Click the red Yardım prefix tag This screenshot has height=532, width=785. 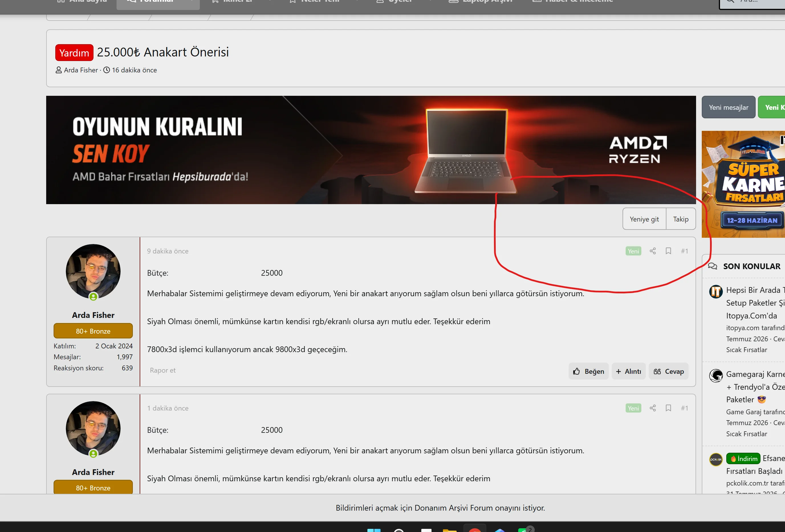point(74,53)
